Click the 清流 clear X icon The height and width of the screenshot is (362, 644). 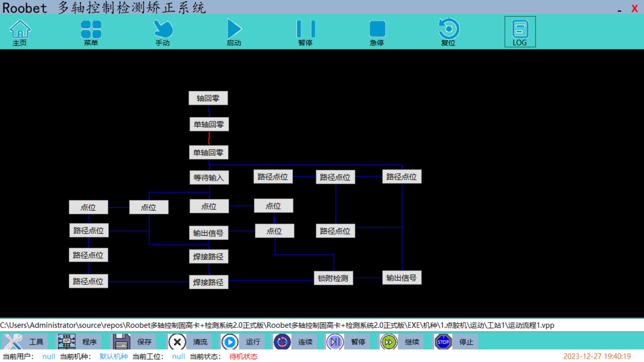coord(177,342)
